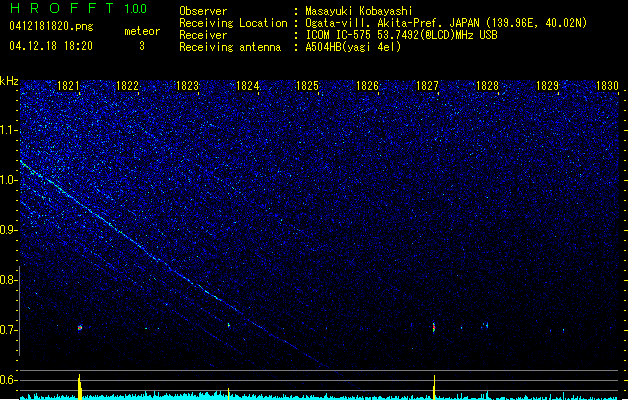Click the 0.6 kHz frequency label
629x400 pixels.
[9, 380]
